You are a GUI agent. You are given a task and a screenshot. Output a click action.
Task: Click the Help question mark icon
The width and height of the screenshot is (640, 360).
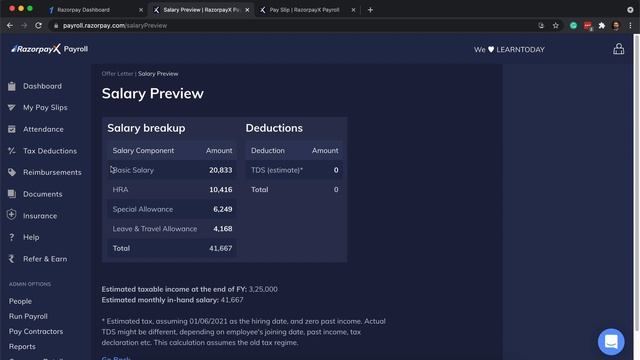click(12, 237)
